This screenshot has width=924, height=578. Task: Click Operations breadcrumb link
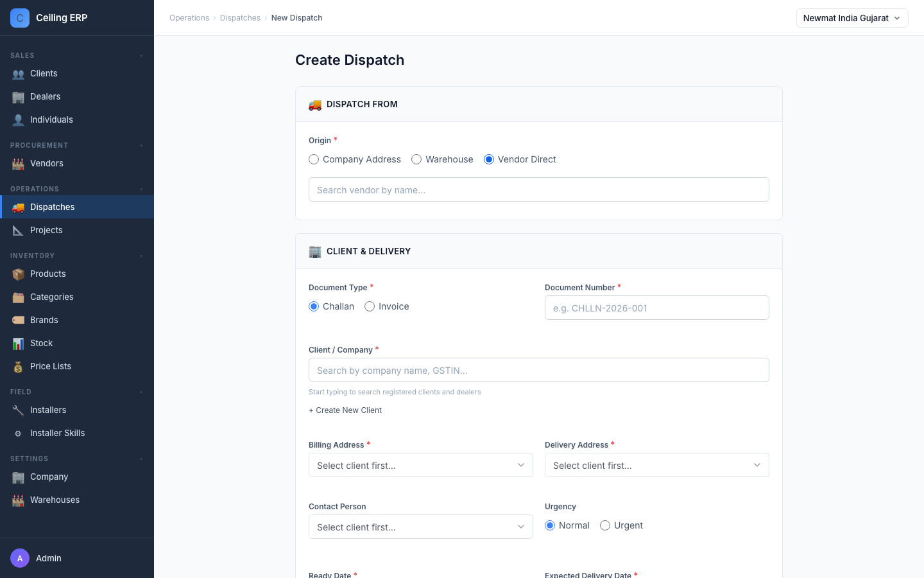[189, 18]
